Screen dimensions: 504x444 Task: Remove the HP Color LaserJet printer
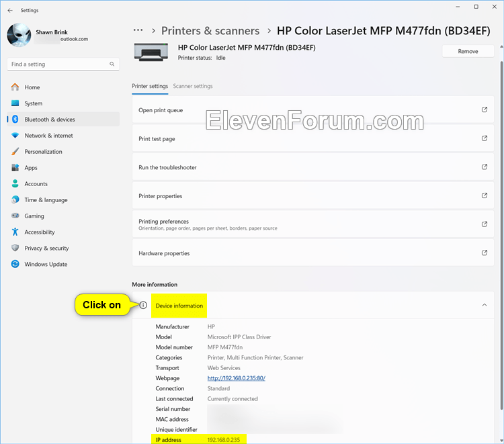click(468, 52)
